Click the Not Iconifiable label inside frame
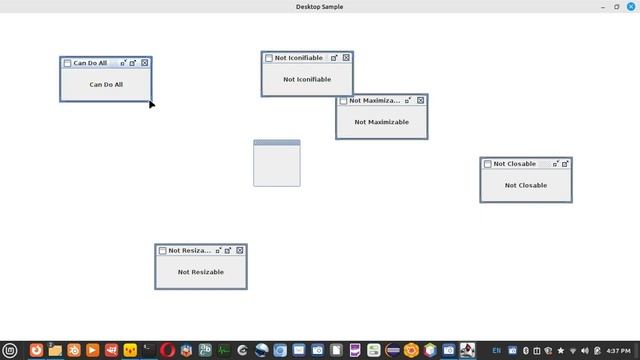The image size is (640, 360). pos(307,79)
